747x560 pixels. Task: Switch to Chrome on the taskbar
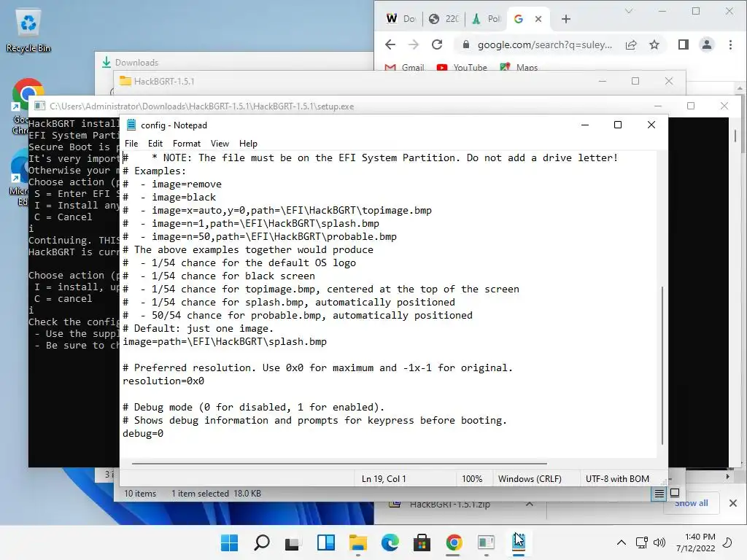(454, 542)
